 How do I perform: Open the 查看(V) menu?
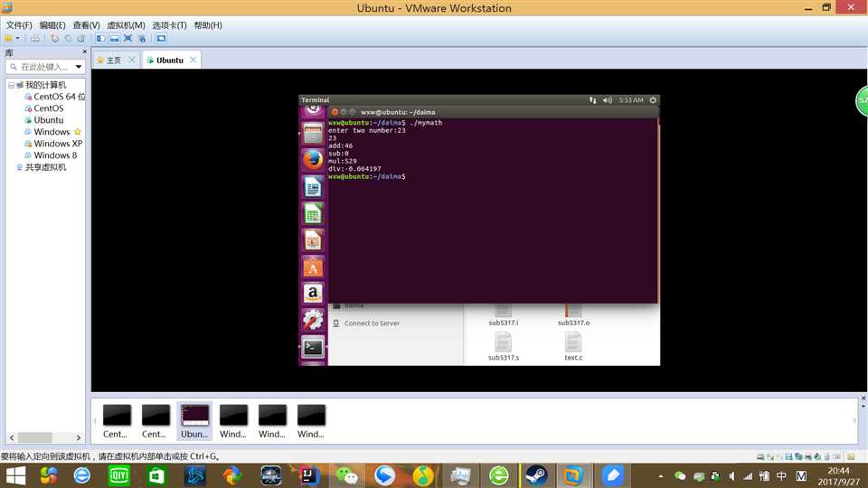87,25
